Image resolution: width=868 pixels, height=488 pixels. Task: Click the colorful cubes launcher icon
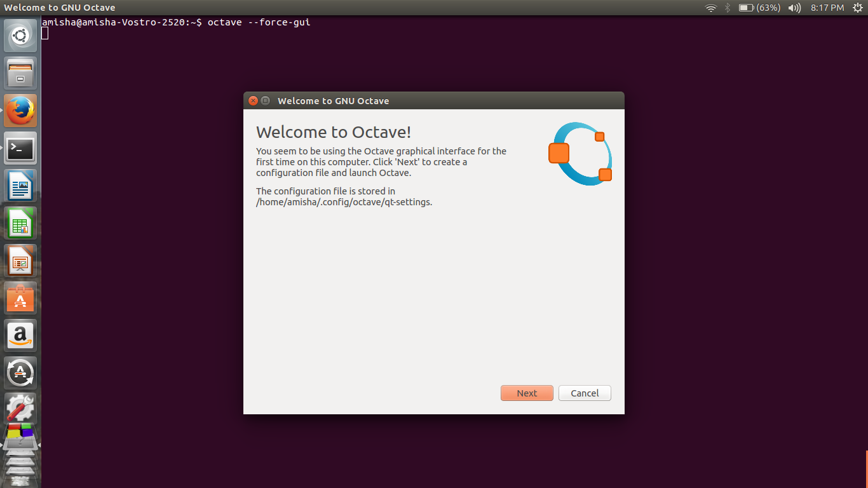coord(20,436)
